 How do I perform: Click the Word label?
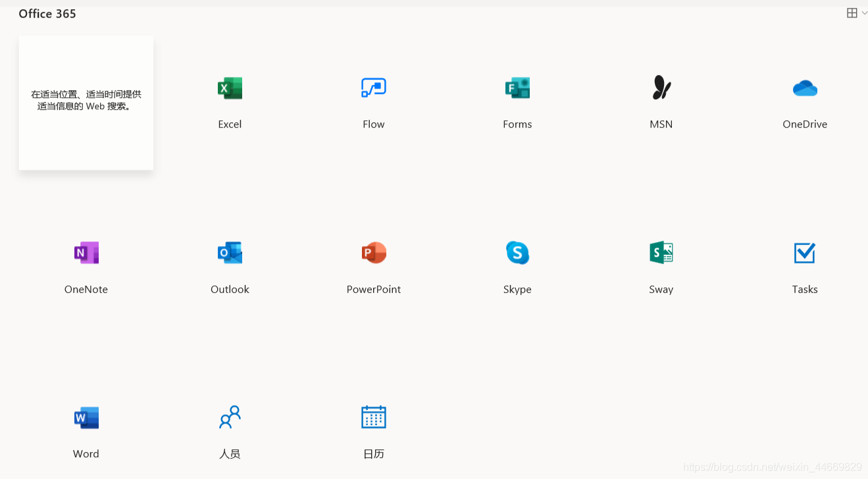point(86,453)
